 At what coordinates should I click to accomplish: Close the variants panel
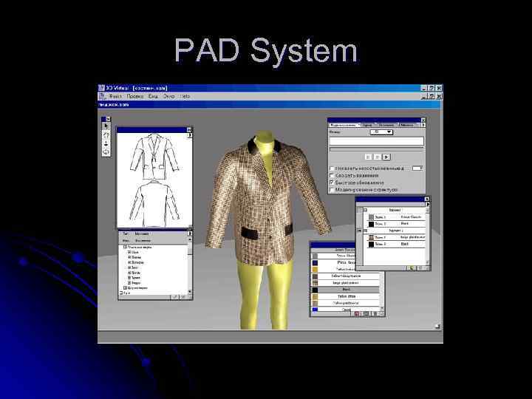point(427,199)
